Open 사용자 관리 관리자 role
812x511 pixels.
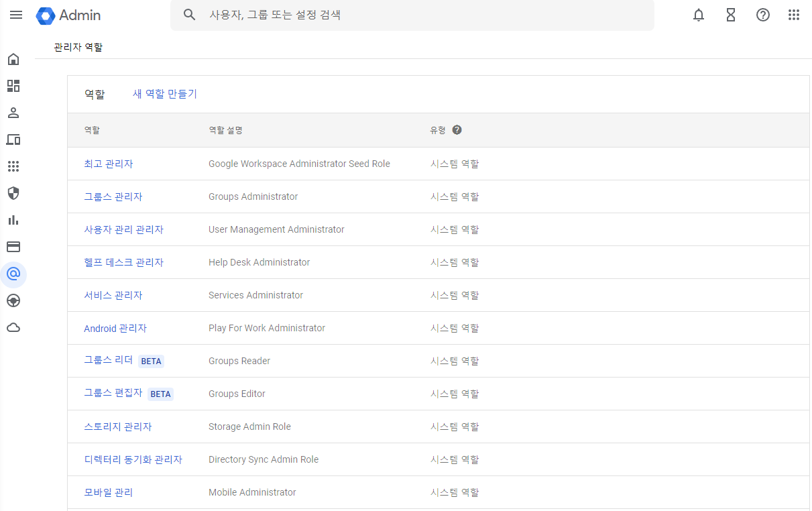coord(123,229)
